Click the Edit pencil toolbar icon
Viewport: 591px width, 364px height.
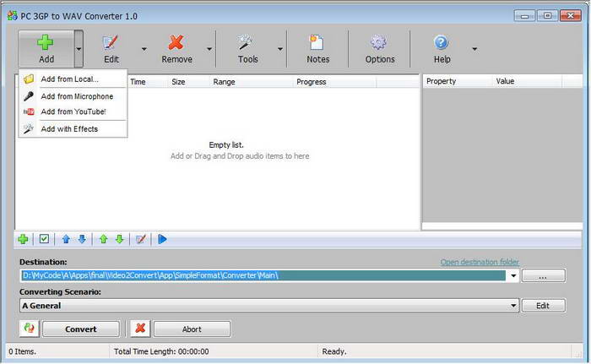[111, 43]
